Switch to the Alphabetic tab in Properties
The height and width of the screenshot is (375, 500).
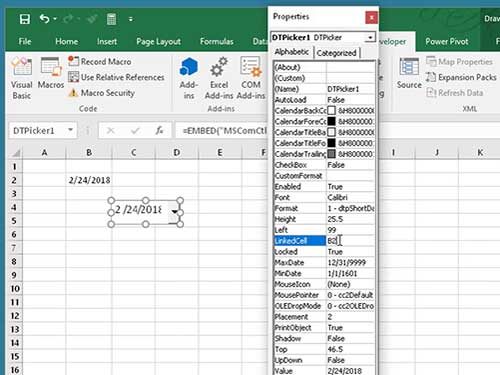[x=292, y=52]
